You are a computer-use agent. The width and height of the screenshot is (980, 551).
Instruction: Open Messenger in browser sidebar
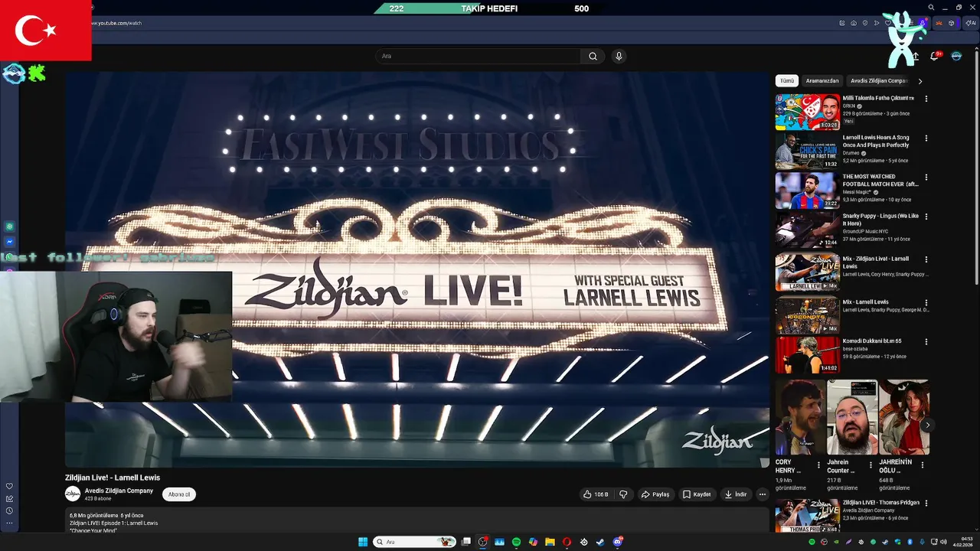(x=9, y=242)
